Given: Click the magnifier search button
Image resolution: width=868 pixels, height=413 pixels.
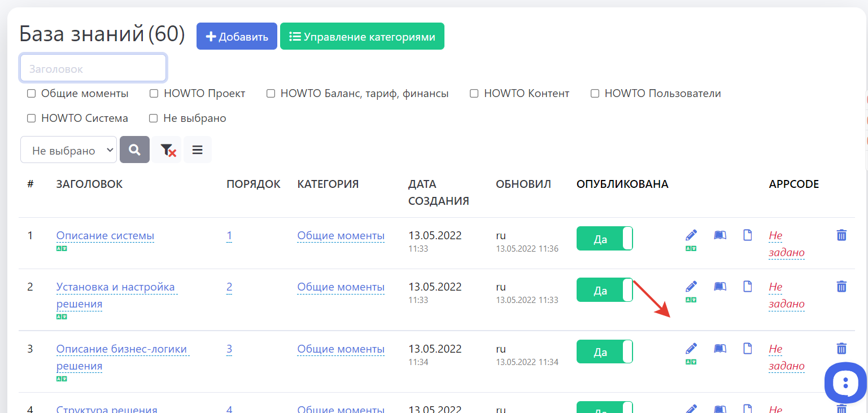Looking at the screenshot, I should tap(134, 150).
